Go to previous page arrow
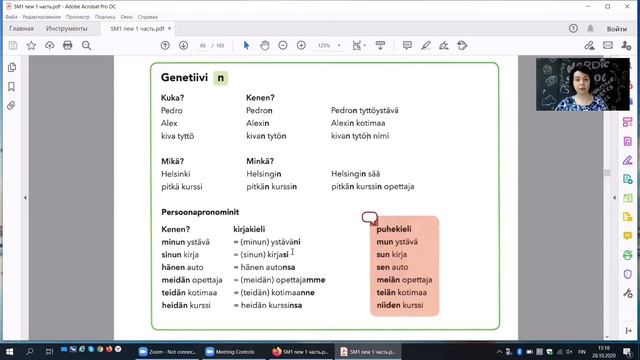The width and height of the screenshot is (640, 360). [165, 45]
